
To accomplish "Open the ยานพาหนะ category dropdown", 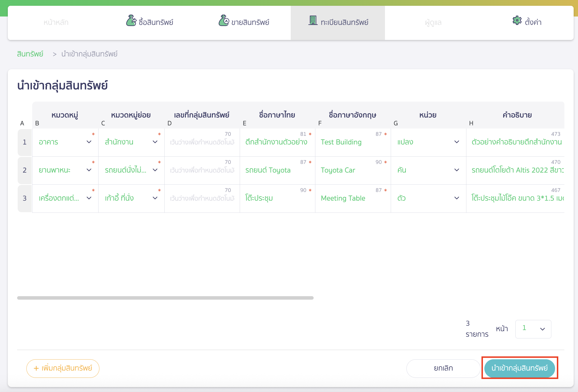I will click(x=89, y=170).
